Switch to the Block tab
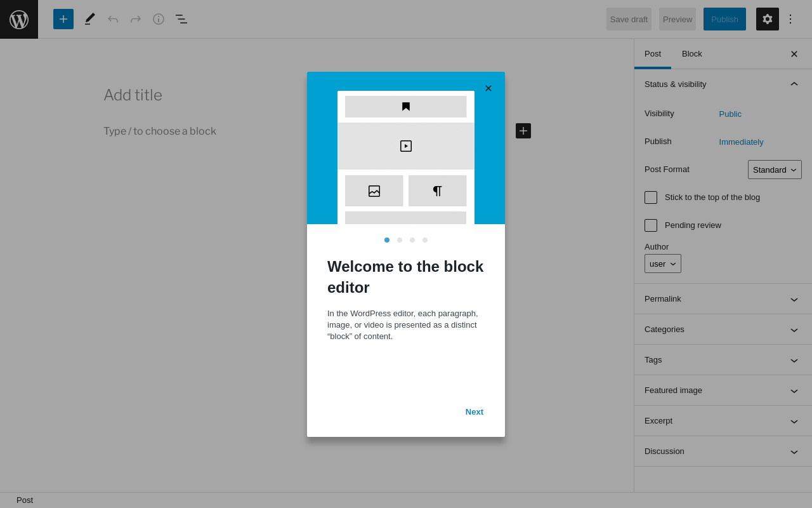The height and width of the screenshot is (508, 812). (x=692, y=54)
